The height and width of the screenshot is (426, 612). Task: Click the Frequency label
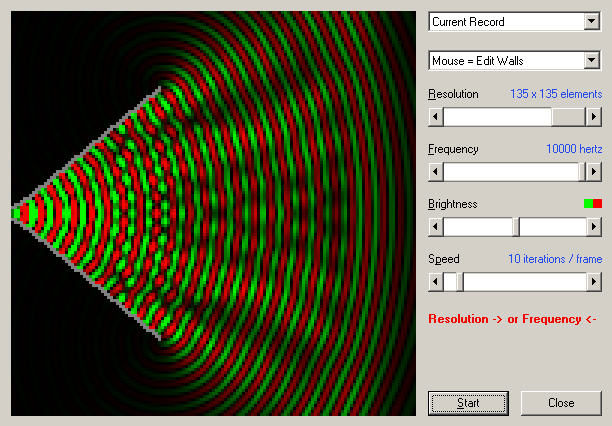453,149
